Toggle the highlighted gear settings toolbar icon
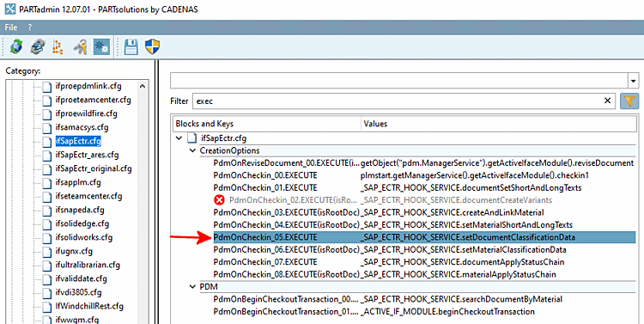This screenshot has width=644, height=324. (101, 47)
